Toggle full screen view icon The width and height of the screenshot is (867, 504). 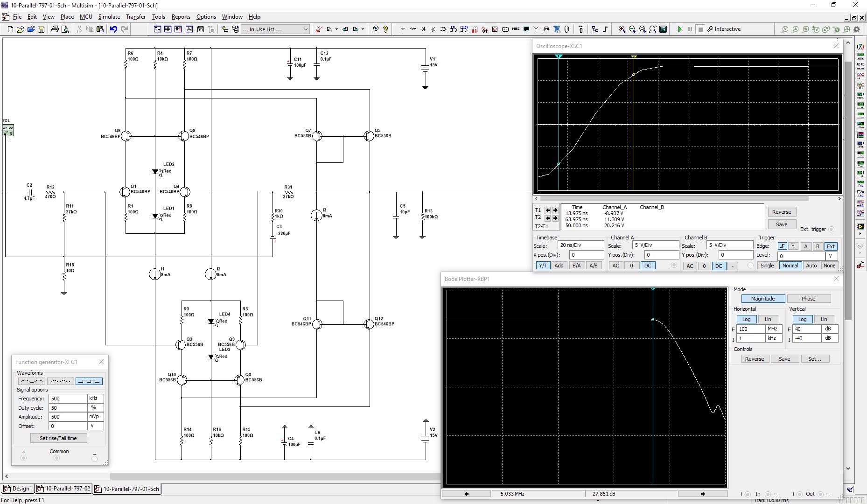[663, 29]
